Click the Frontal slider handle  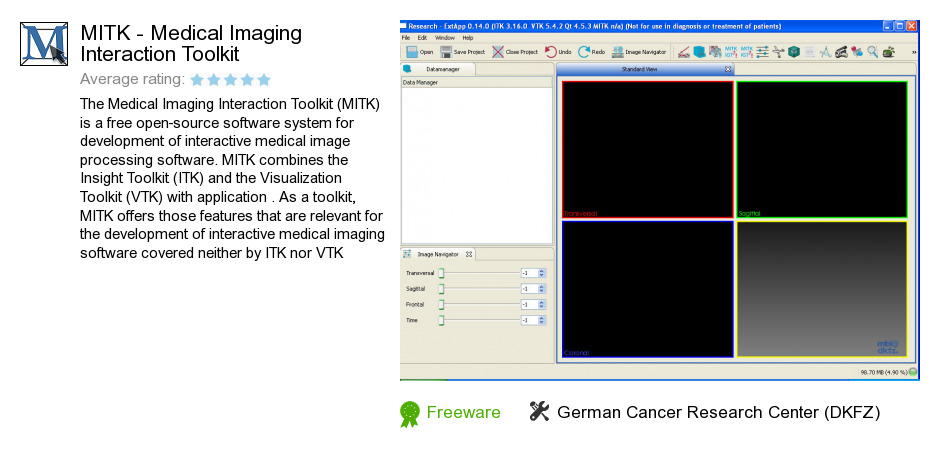point(441,305)
